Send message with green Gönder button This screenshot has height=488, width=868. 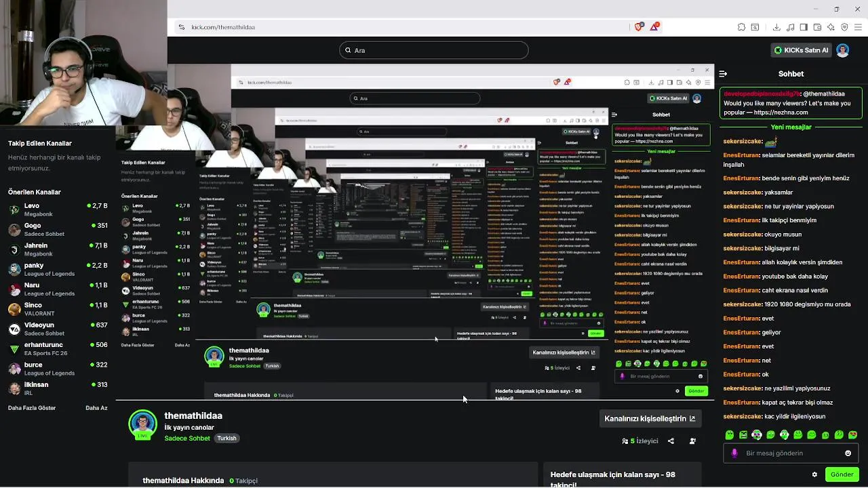click(842, 474)
